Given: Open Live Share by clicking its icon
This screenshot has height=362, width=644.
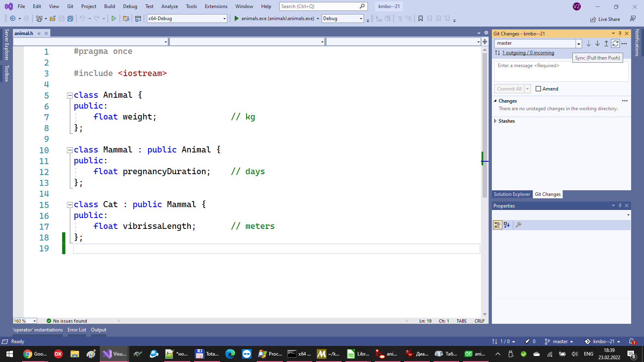Looking at the screenshot, I should (x=593, y=19).
